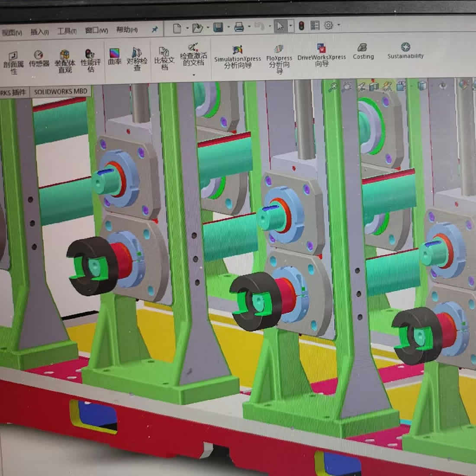Select the Curvature (曲率) display tool

coord(114,57)
